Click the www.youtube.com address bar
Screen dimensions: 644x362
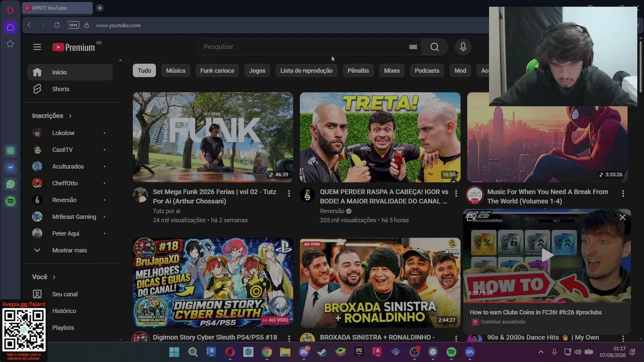(x=118, y=25)
